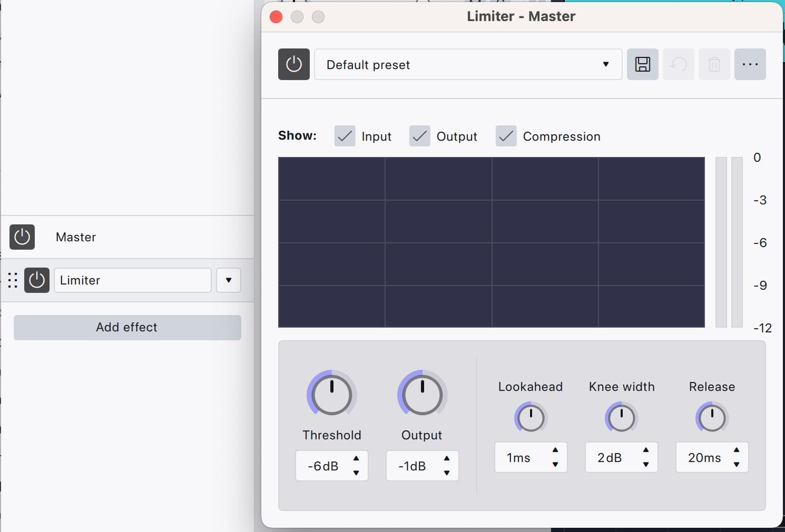Increase Output value with up arrow
Screen dimensions: 785x532
pyautogui.click(x=447, y=459)
